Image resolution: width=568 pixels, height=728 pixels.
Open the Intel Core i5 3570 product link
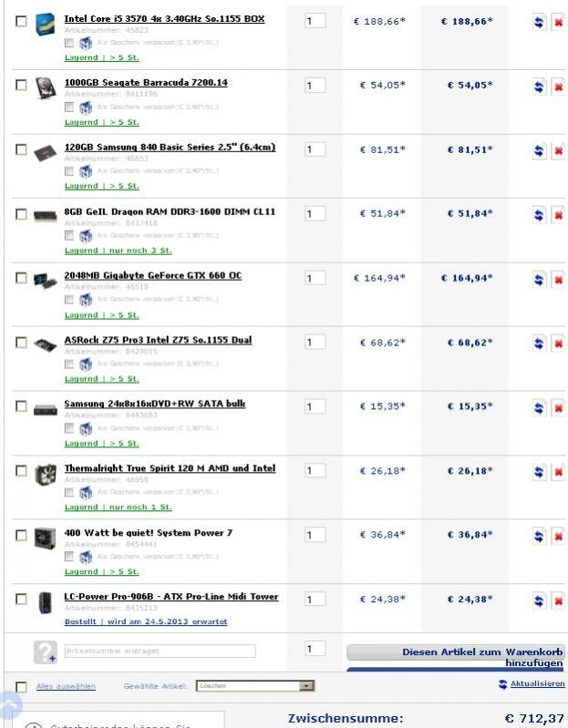click(x=164, y=18)
